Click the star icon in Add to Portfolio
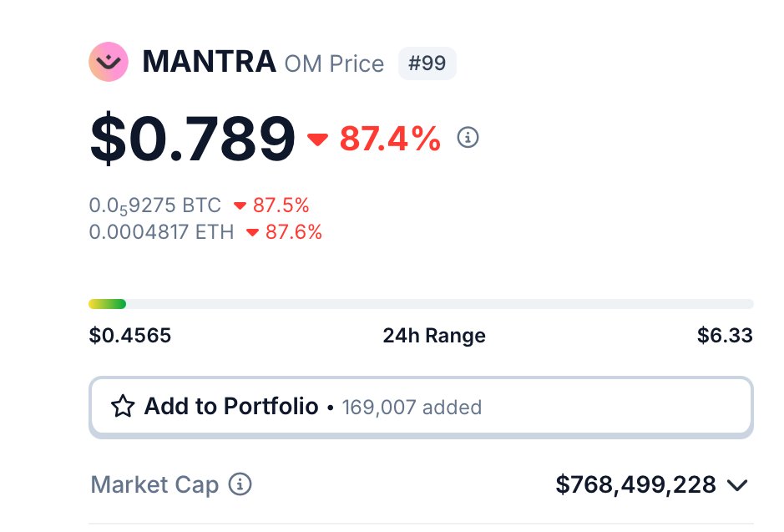This screenshot has width=784, height=532. (123, 406)
